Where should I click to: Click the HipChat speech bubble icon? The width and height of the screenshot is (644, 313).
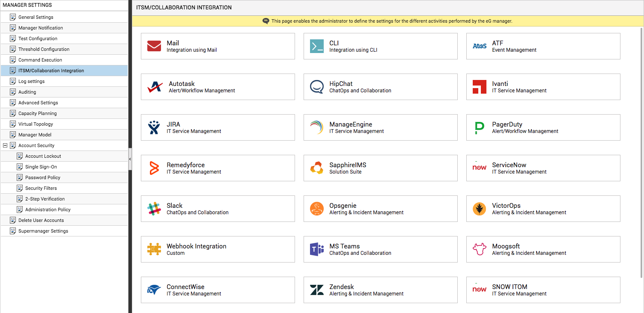click(317, 87)
